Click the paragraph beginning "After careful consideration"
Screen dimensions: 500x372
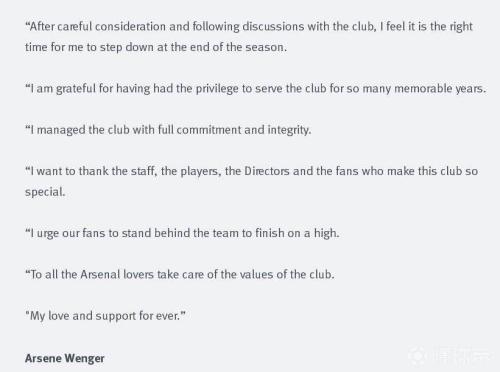[x=249, y=37]
